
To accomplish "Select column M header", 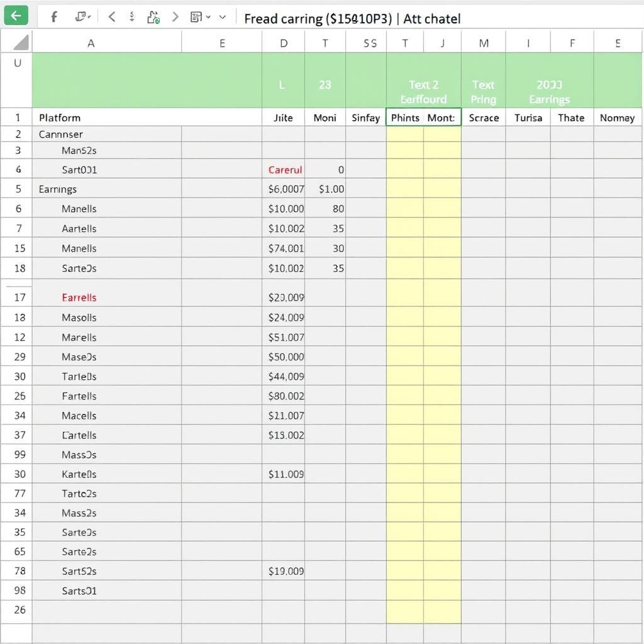I will pos(483,43).
